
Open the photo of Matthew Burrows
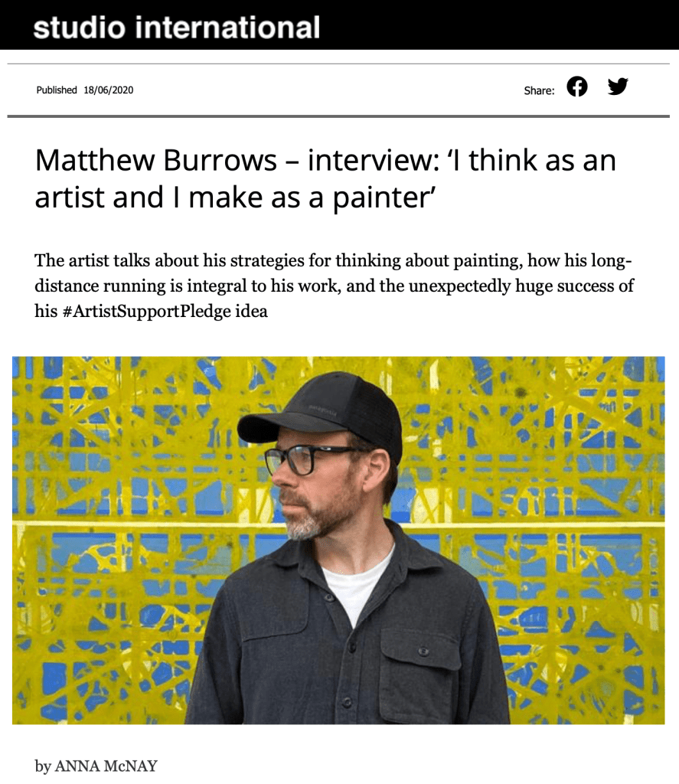tap(338, 540)
